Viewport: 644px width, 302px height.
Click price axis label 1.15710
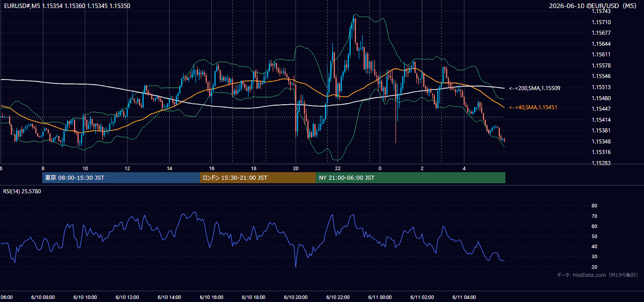click(601, 22)
